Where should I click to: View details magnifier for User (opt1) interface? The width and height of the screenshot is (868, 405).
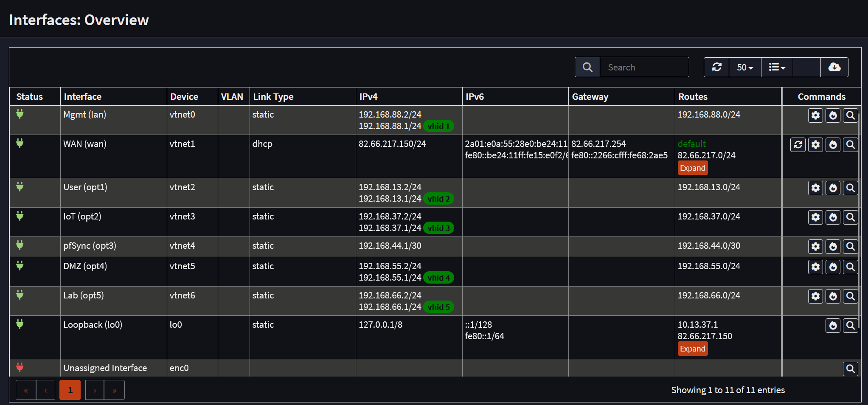pos(850,188)
